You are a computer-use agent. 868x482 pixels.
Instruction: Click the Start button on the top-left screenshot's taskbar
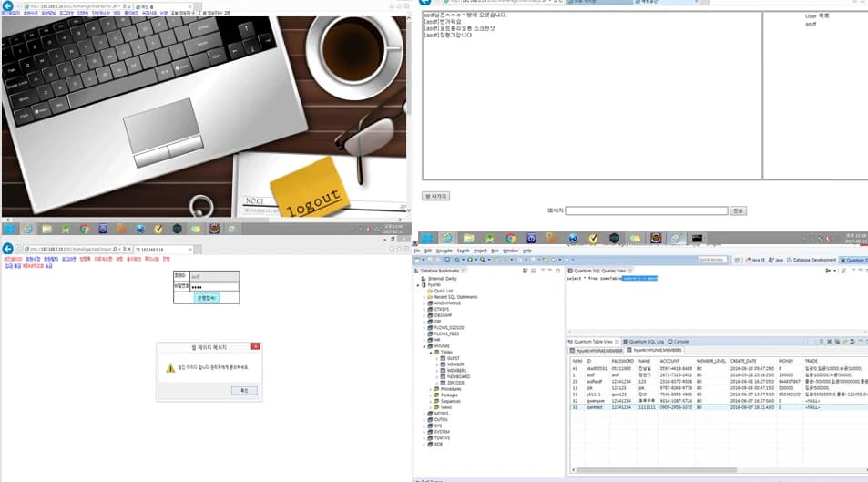[10, 229]
